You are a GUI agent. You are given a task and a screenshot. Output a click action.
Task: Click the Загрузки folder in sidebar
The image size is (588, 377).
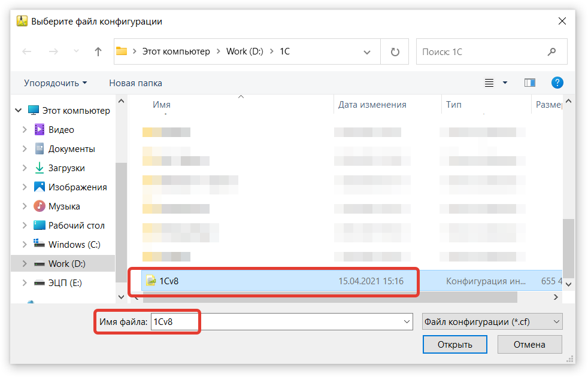pos(66,168)
